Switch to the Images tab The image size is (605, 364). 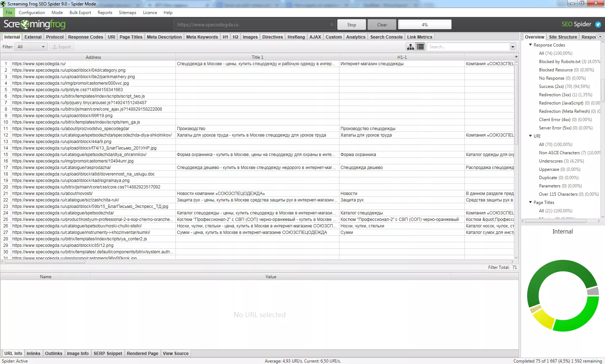click(250, 37)
